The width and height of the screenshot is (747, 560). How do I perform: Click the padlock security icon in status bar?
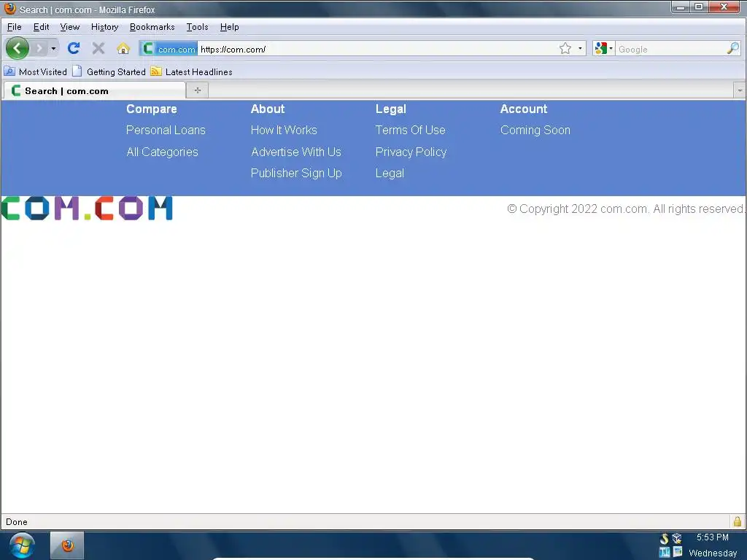(x=737, y=521)
